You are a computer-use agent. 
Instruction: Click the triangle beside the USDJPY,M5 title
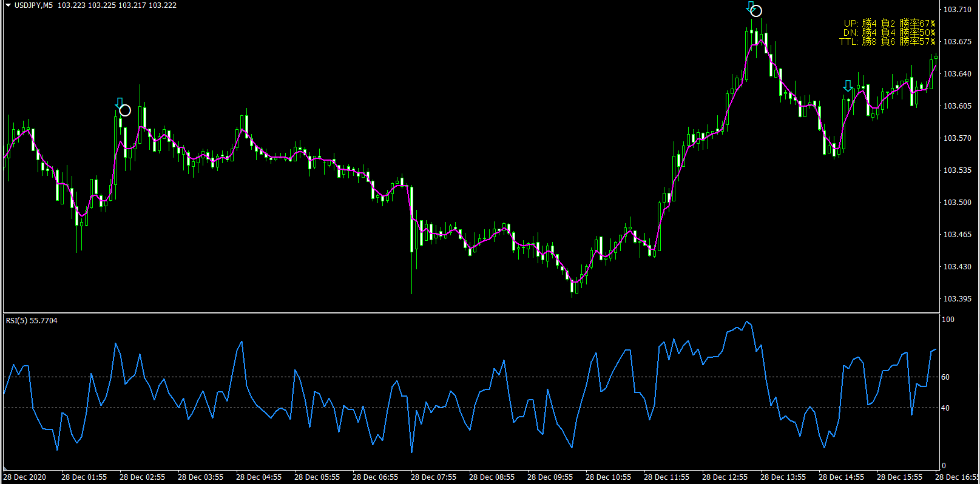[8, 5]
